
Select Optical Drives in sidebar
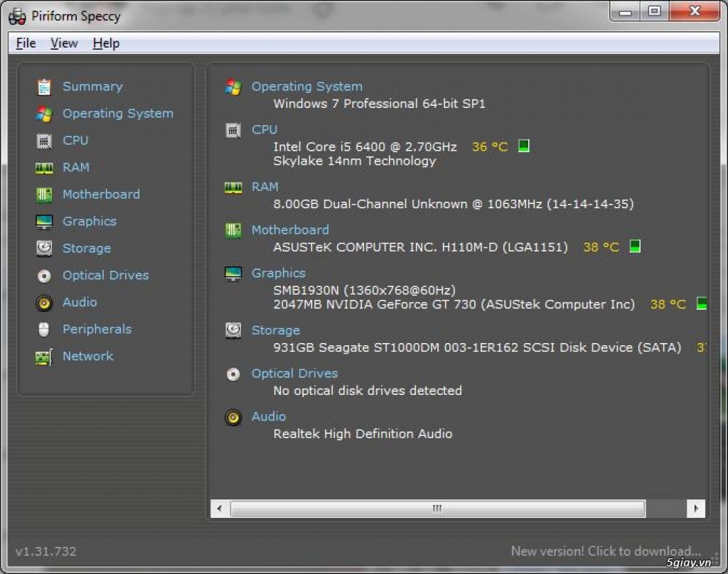106,275
